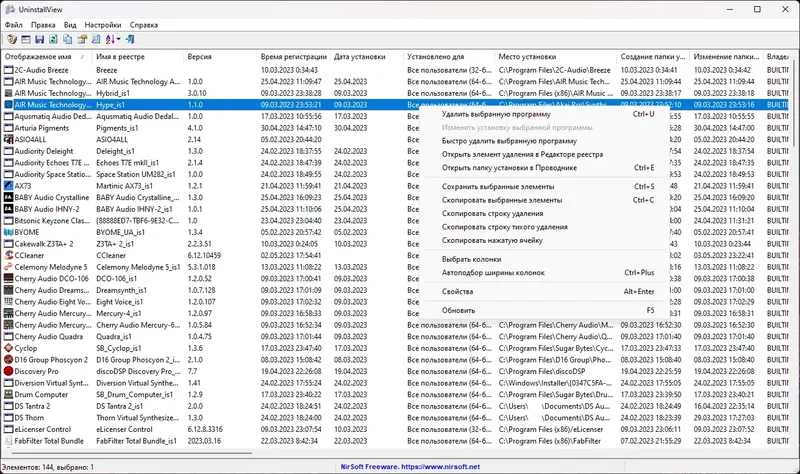Click the BYOME row icon
The height and width of the screenshot is (474, 800).
[x=8, y=232]
